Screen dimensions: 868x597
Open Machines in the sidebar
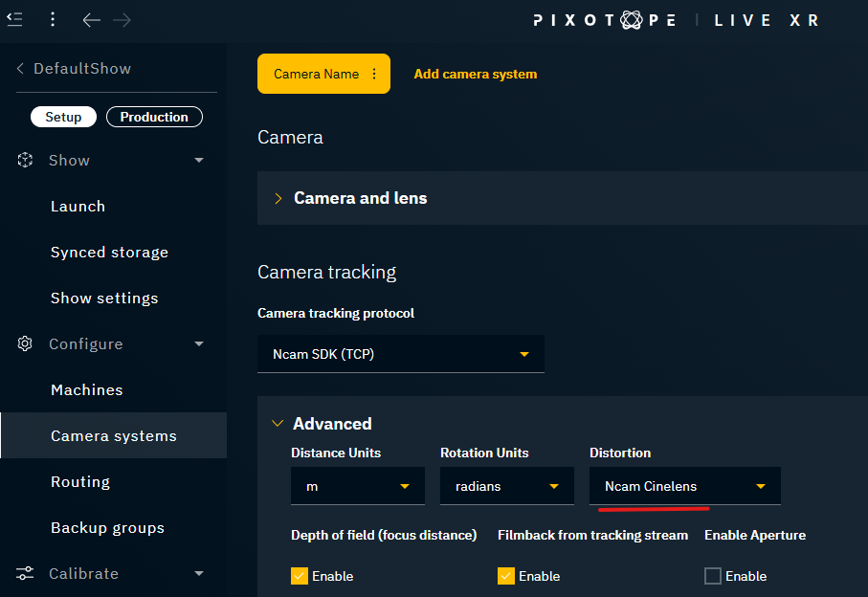pos(87,389)
